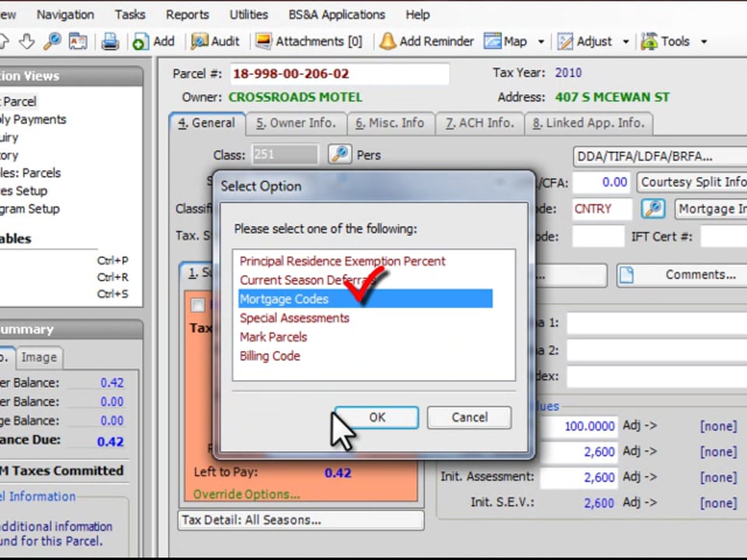747x560 pixels.
Task: Open Override Options... link
Action: 247,495
